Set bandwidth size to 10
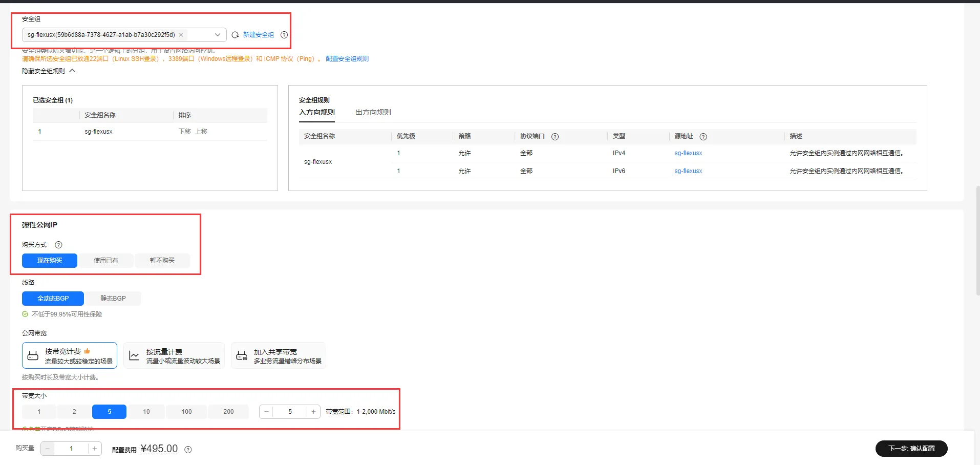The height and width of the screenshot is (465, 980). (x=146, y=412)
